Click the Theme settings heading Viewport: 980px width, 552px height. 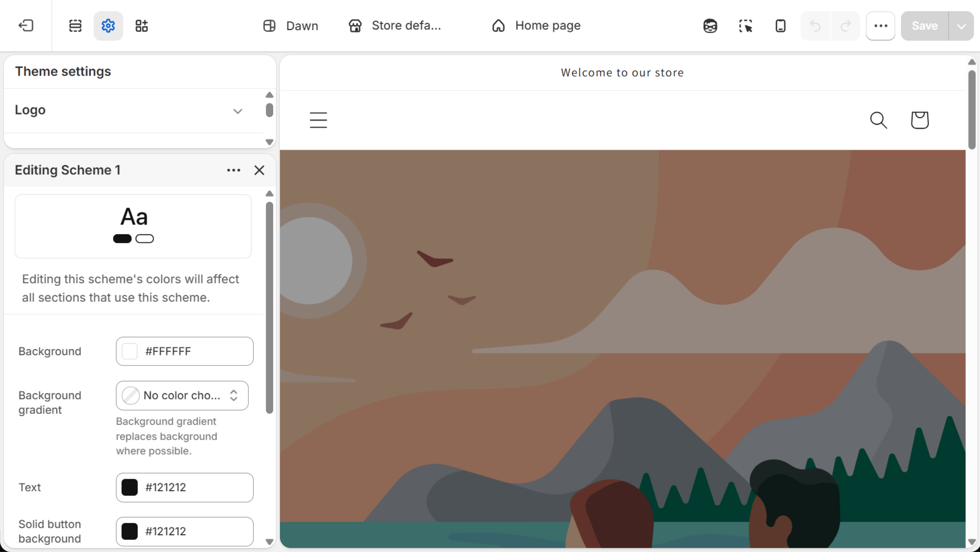(63, 71)
